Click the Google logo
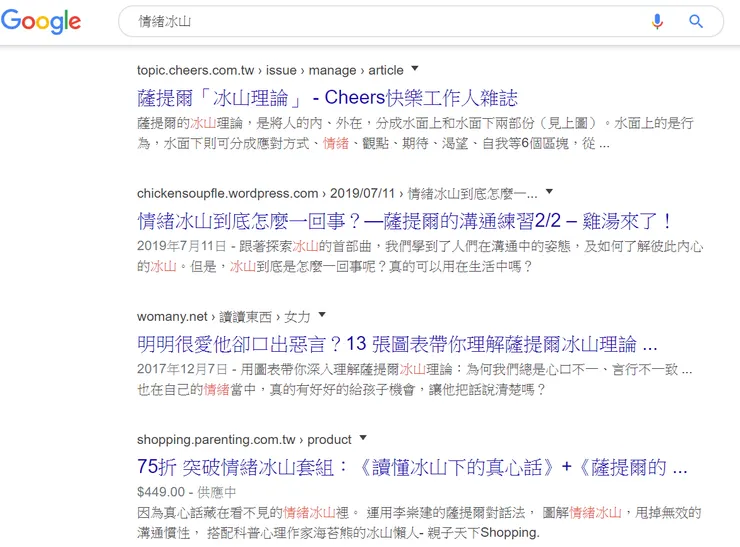The image size is (740, 547). (x=41, y=21)
